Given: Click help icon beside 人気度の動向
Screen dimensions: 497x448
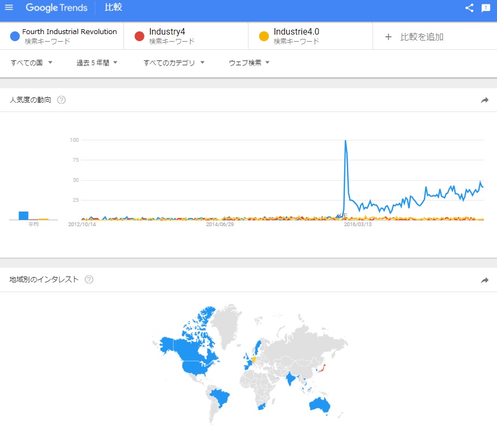Looking at the screenshot, I should (61, 100).
